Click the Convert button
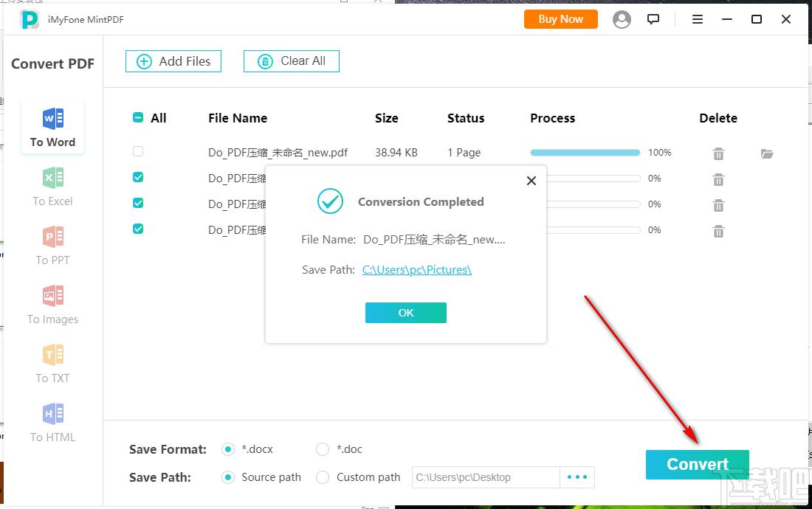Screen dimensions: 812x509 (698, 465)
